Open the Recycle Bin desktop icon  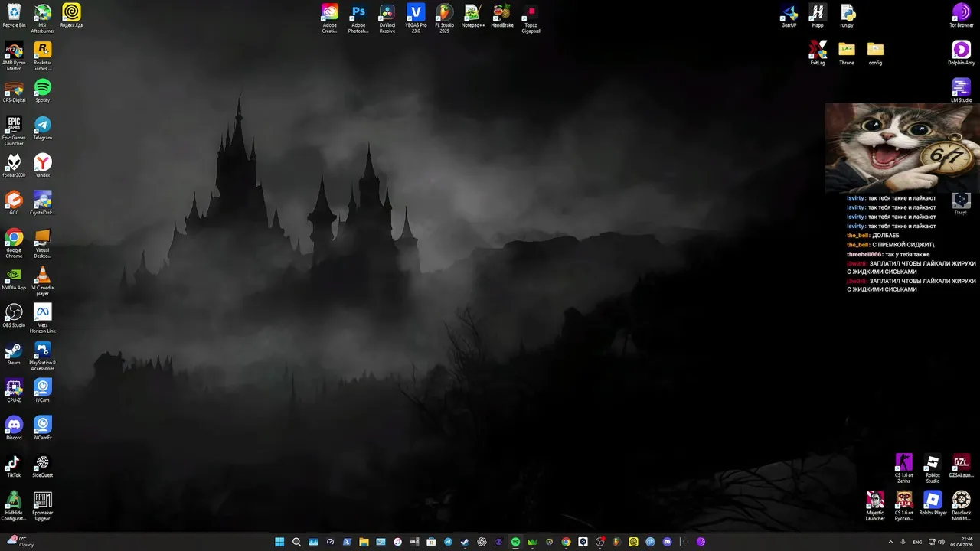(x=14, y=16)
